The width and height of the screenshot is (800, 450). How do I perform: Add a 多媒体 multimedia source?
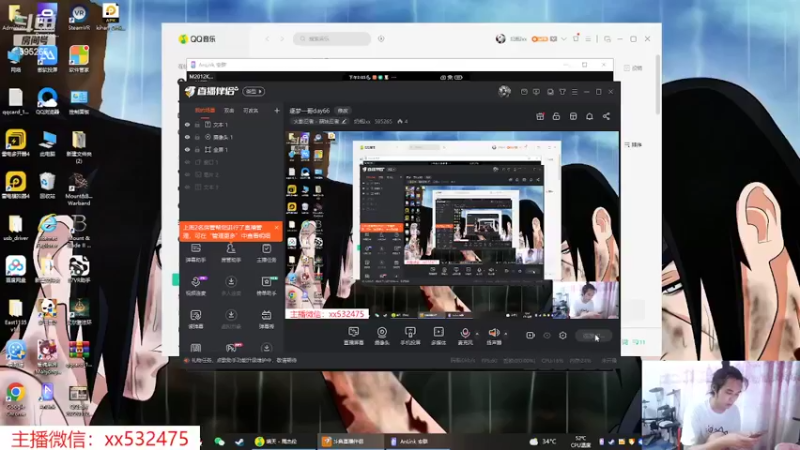pyautogui.click(x=438, y=336)
